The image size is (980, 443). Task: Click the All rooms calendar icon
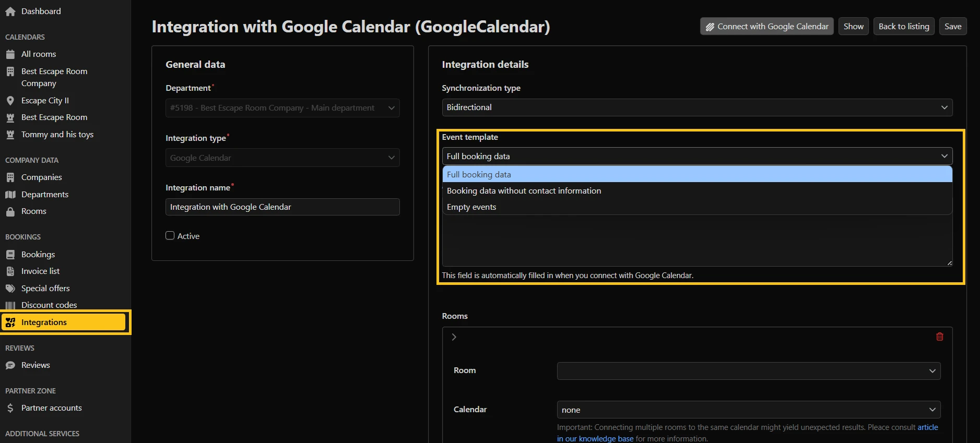(10, 54)
